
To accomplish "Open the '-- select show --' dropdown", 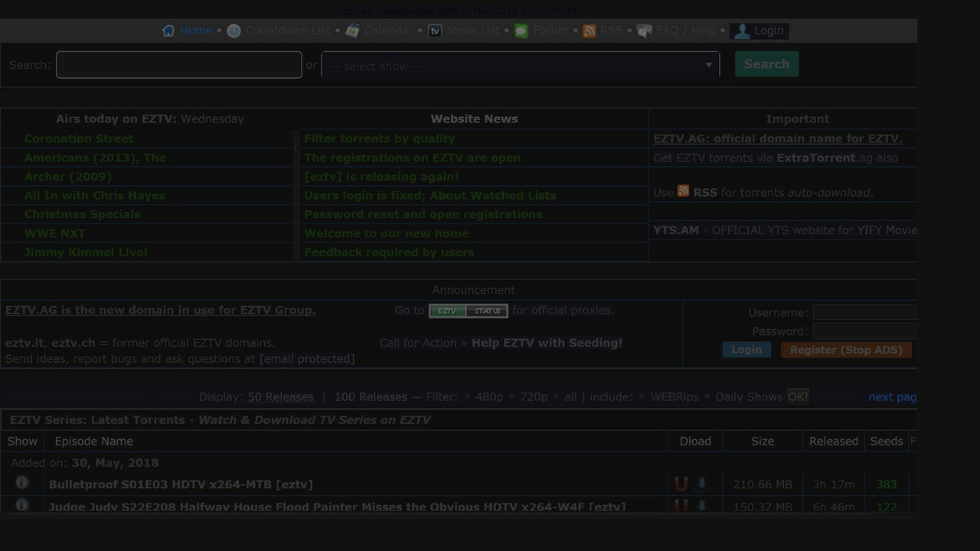I will click(x=521, y=65).
